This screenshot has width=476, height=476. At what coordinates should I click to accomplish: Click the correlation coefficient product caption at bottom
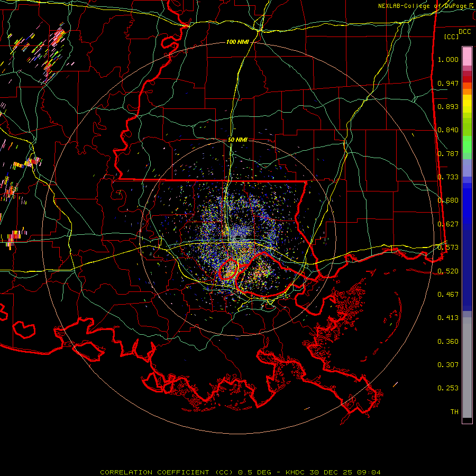coord(240,472)
